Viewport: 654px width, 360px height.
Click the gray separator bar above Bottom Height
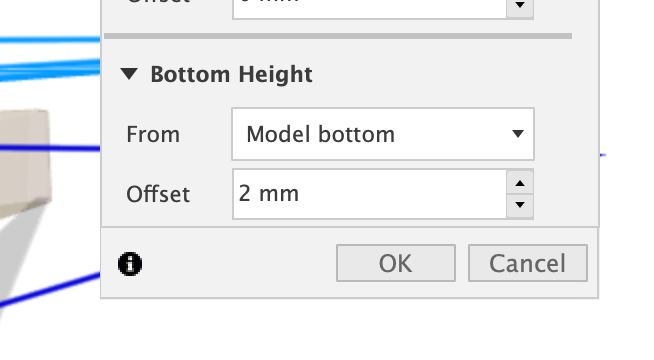point(338,36)
